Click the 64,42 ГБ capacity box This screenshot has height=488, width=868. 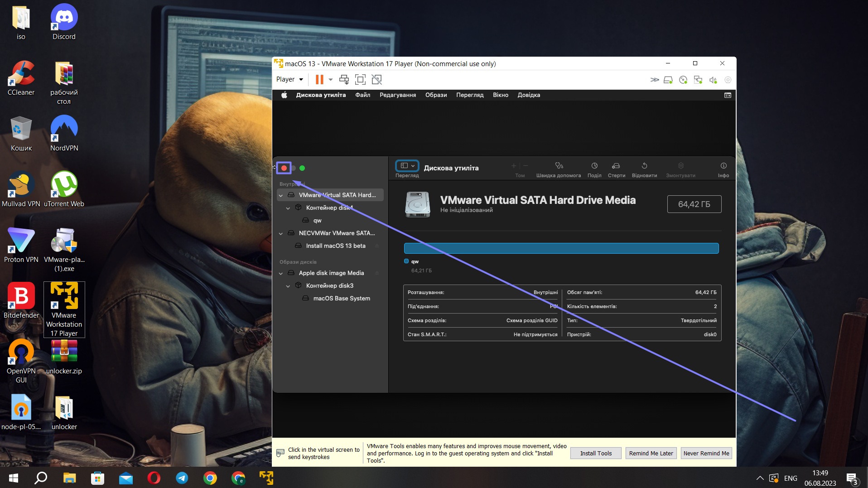[x=694, y=204]
